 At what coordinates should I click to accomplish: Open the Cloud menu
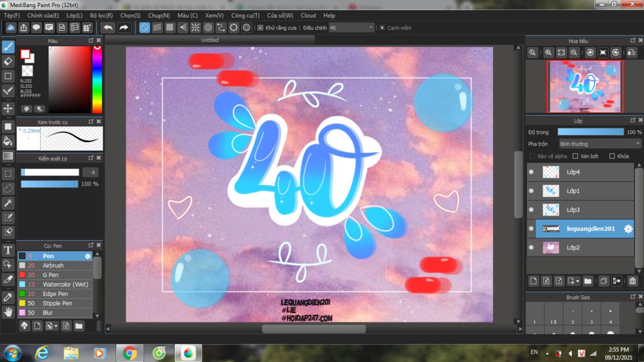click(x=308, y=15)
